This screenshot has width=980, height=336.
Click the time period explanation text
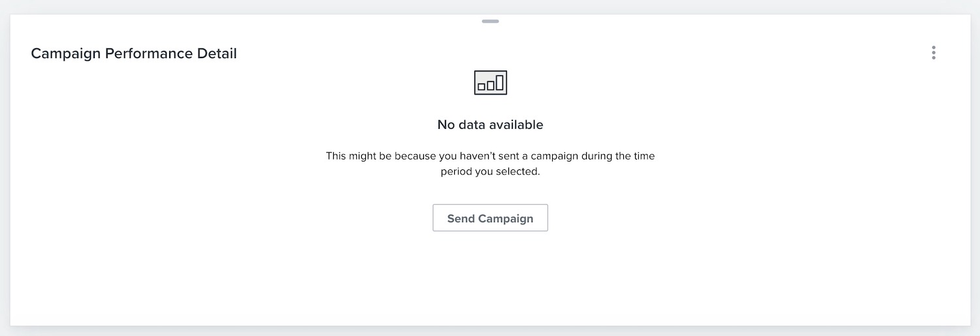490,165
